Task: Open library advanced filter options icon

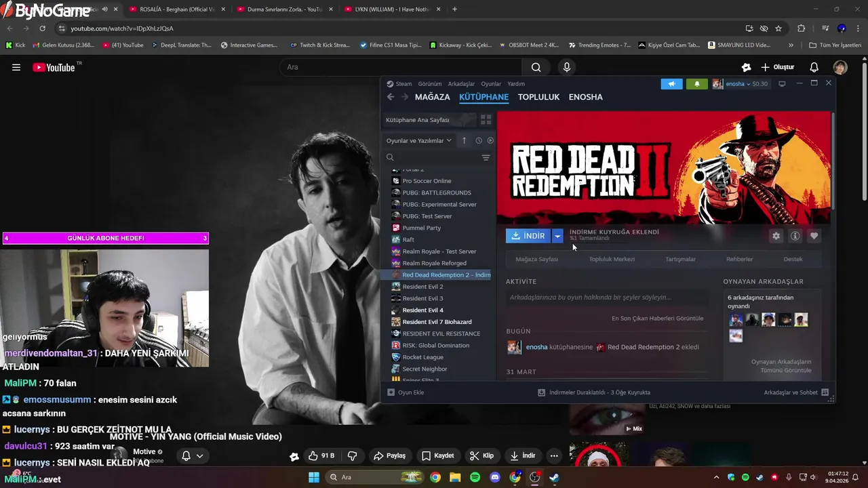Action: coord(486,157)
